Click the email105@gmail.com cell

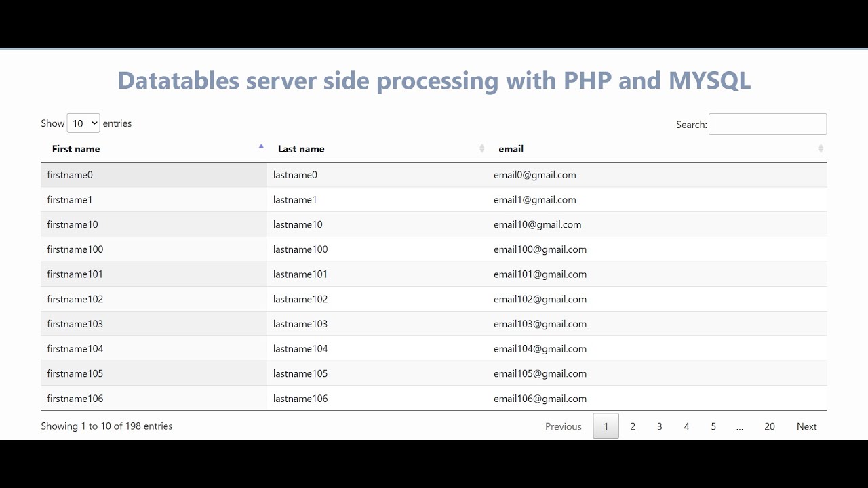pyautogui.click(x=540, y=373)
